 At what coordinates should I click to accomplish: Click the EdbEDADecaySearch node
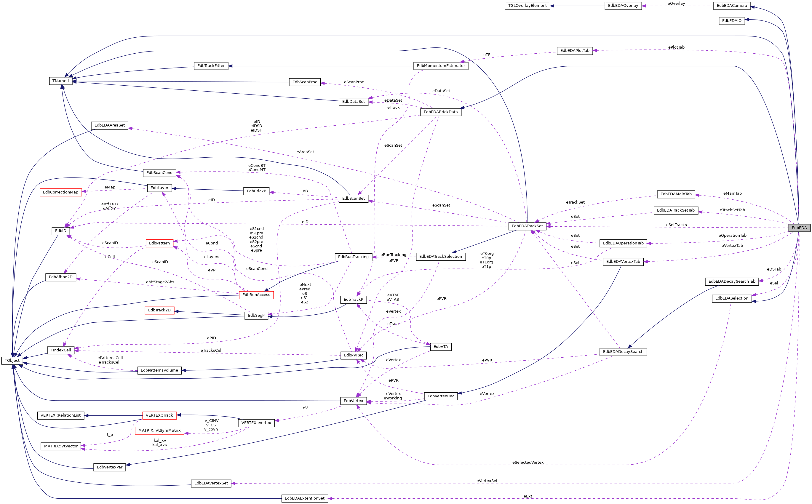pyautogui.click(x=623, y=352)
